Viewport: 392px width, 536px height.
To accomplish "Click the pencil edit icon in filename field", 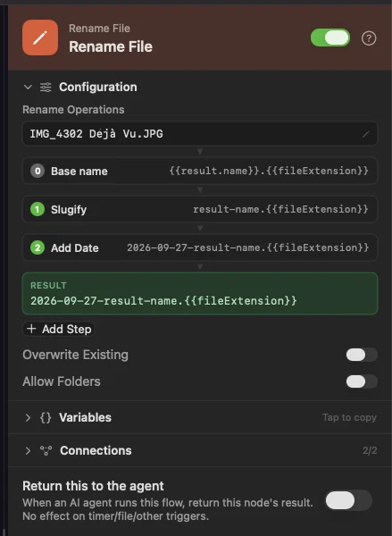I will 366,134.
